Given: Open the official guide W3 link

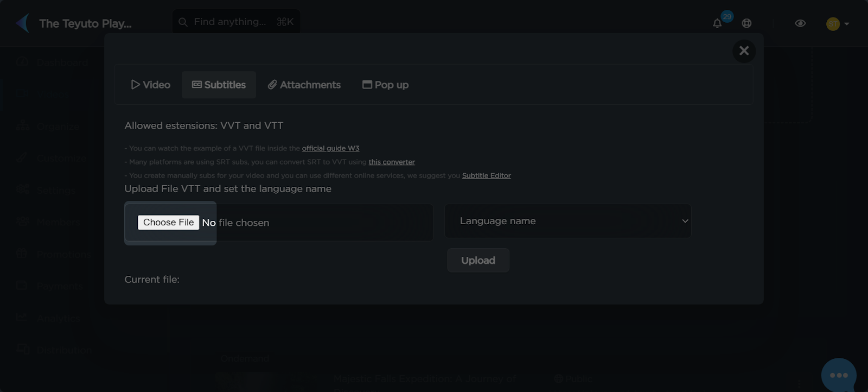Looking at the screenshot, I should tap(330, 148).
